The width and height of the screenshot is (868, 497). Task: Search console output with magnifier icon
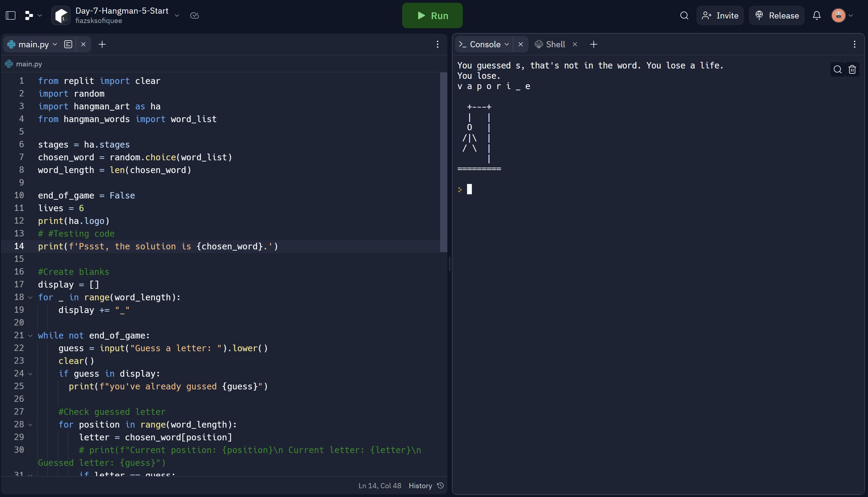[x=837, y=70]
